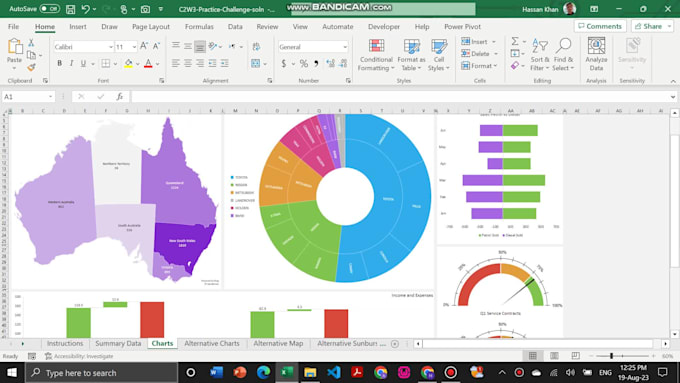
Task: Open the Page Layout ribbon tab
Action: coord(150,27)
